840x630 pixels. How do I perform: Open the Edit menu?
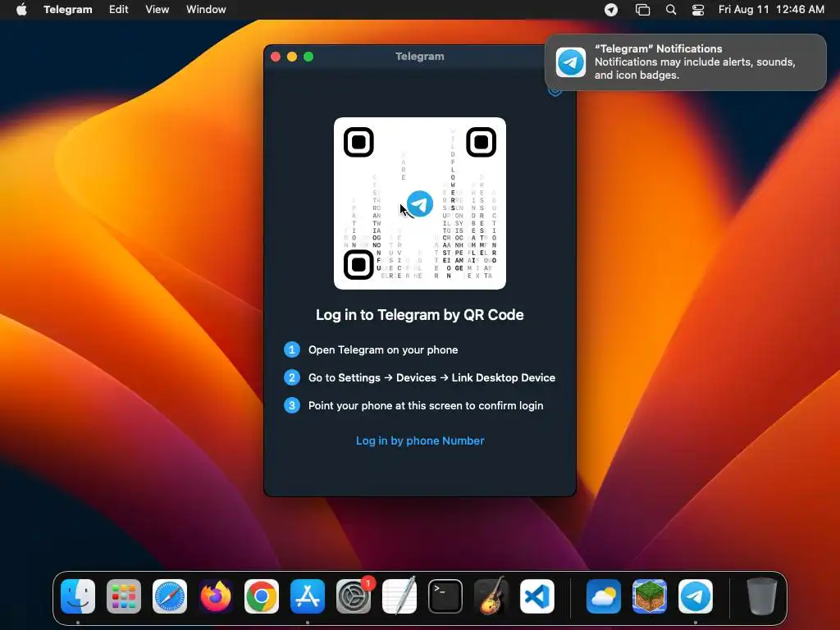[x=118, y=10]
